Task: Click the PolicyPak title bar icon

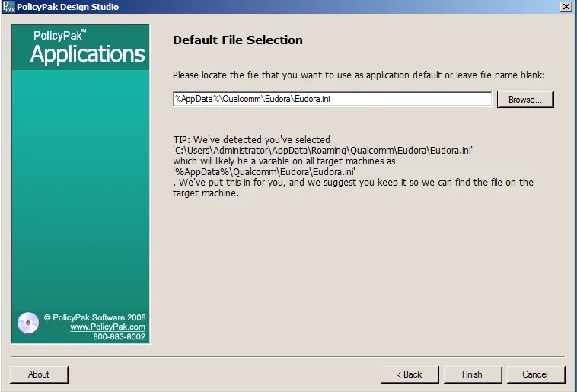Action: coord(9,7)
